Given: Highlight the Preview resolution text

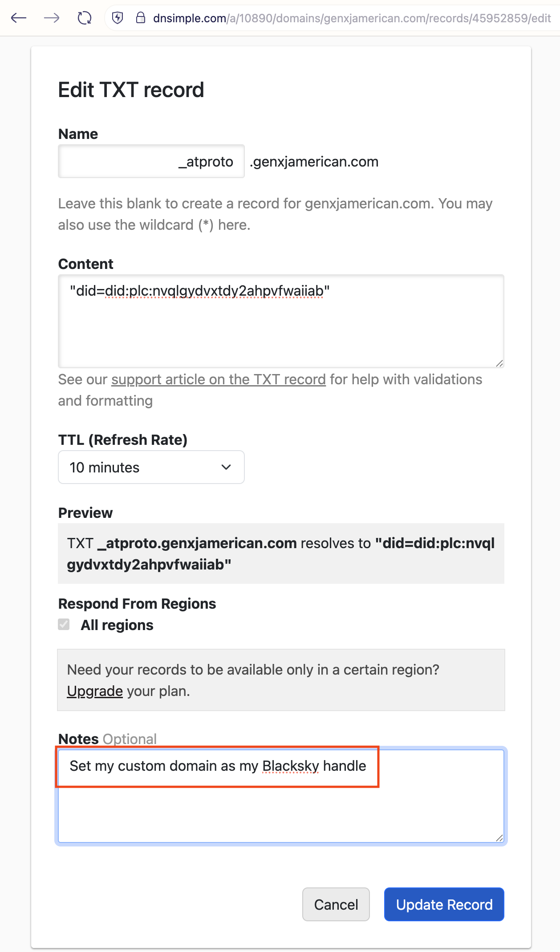Looking at the screenshot, I should coord(280,553).
